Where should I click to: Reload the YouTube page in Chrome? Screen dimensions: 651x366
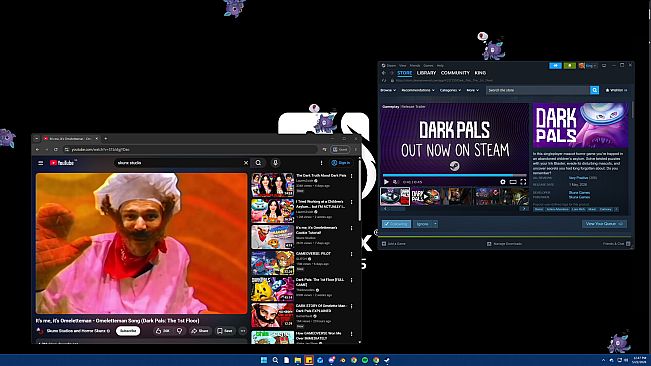coord(56,149)
